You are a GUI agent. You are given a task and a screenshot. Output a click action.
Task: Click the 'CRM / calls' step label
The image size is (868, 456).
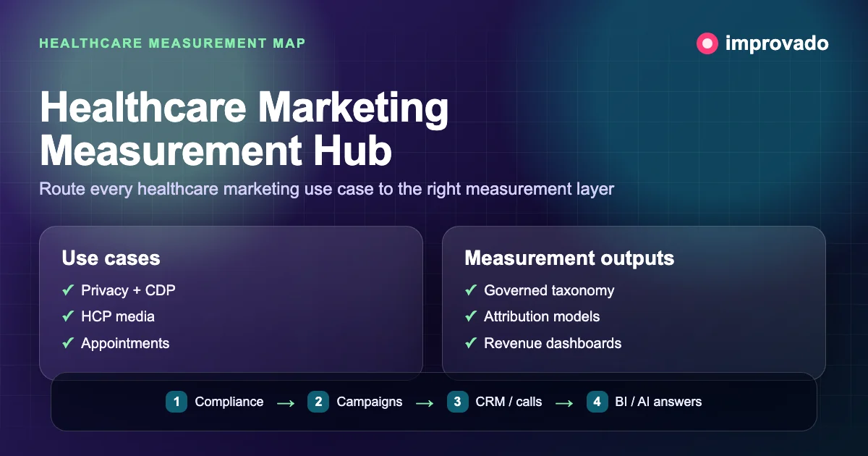point(509,402)
